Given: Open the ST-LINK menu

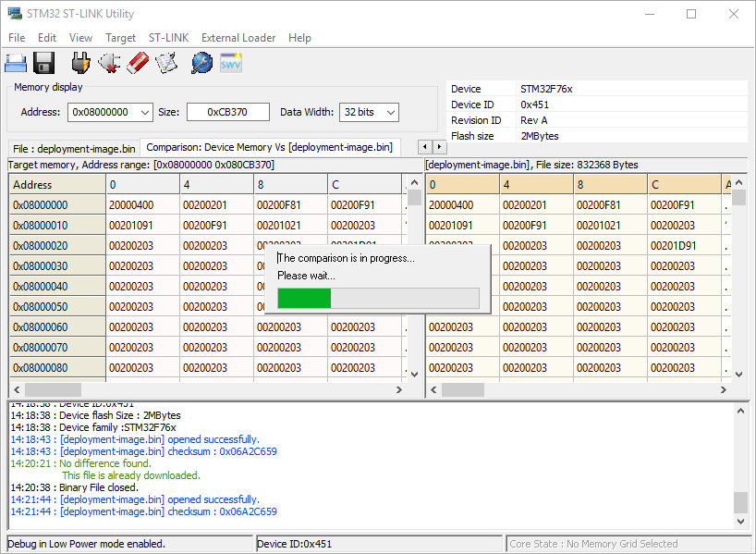Looking at the screenshot, I should point(169,38).
